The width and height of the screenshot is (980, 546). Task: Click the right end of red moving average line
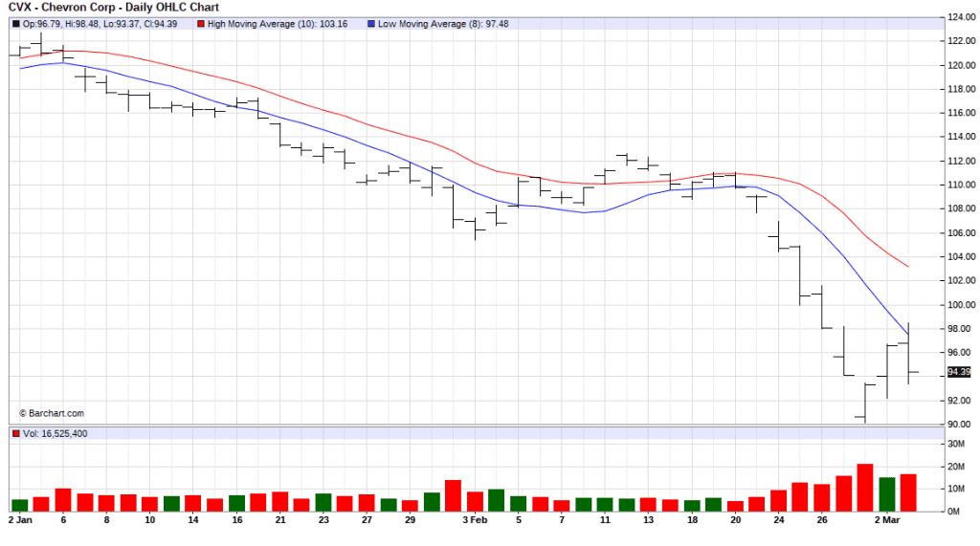click(x=907, y=266)
